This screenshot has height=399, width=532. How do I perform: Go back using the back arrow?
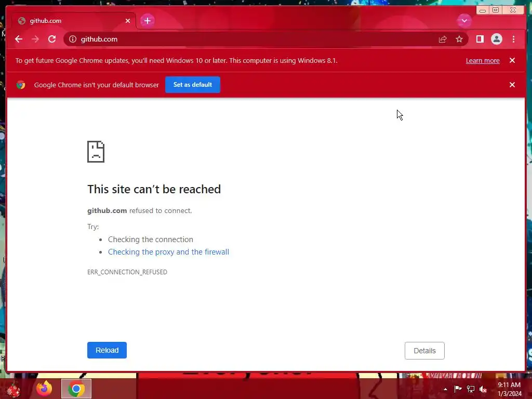pos(19,39)
